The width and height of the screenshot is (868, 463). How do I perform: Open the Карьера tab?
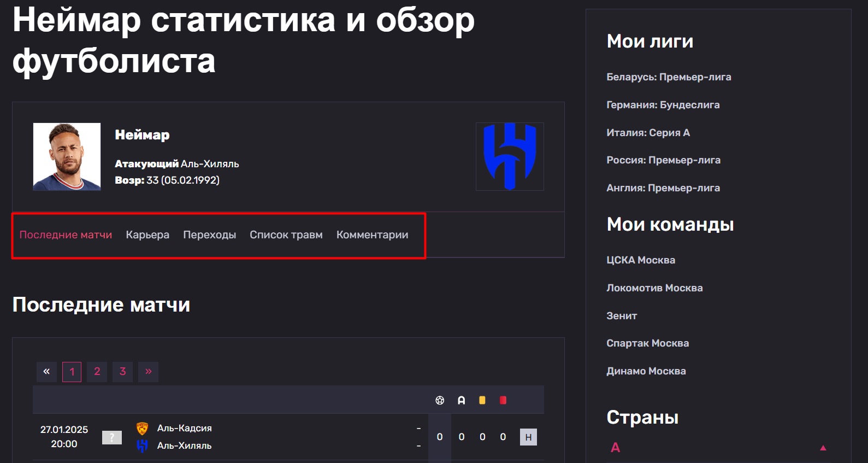coord(147,235)
